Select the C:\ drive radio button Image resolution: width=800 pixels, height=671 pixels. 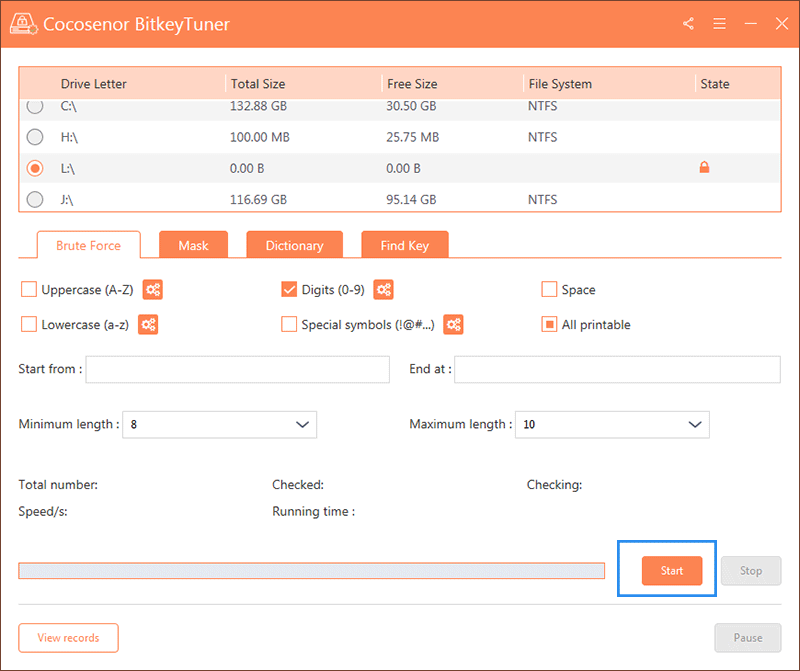coord(35,106)
